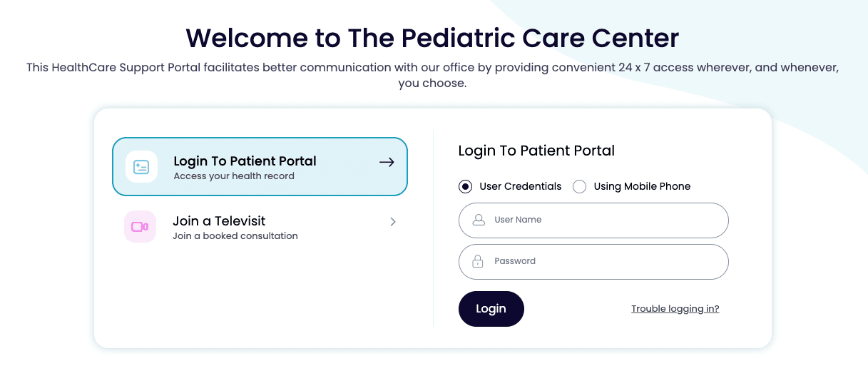Click the "User Credentials" label text
Screen dimensions: 868x371
520,187
